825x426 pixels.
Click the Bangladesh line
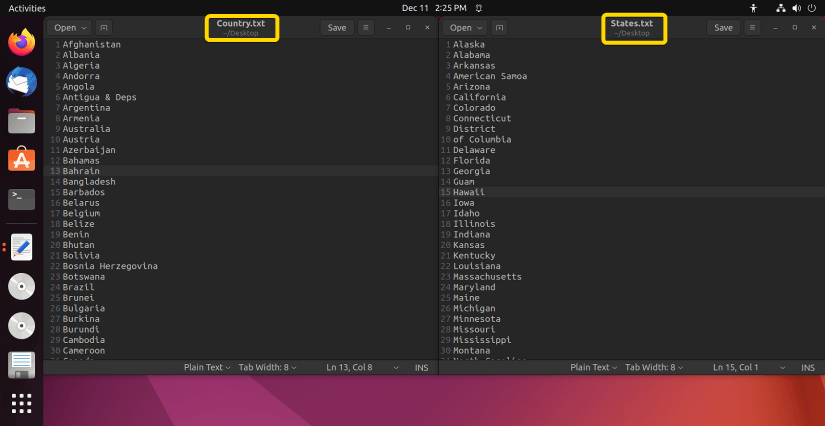(89, 181)
